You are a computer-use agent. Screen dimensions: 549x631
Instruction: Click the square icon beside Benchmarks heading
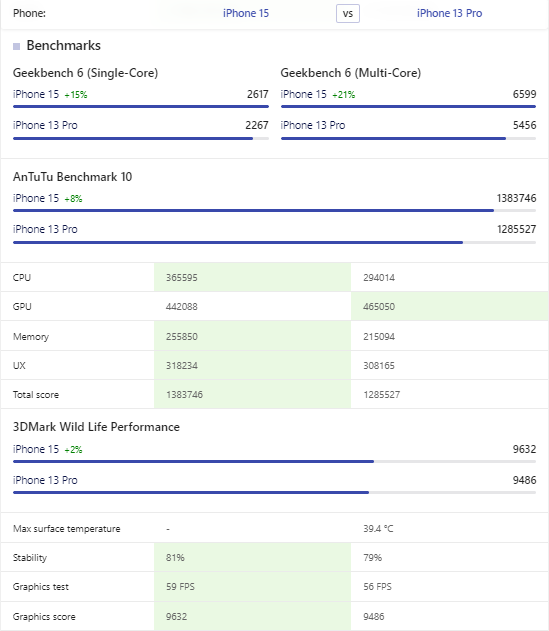(17, 46)
